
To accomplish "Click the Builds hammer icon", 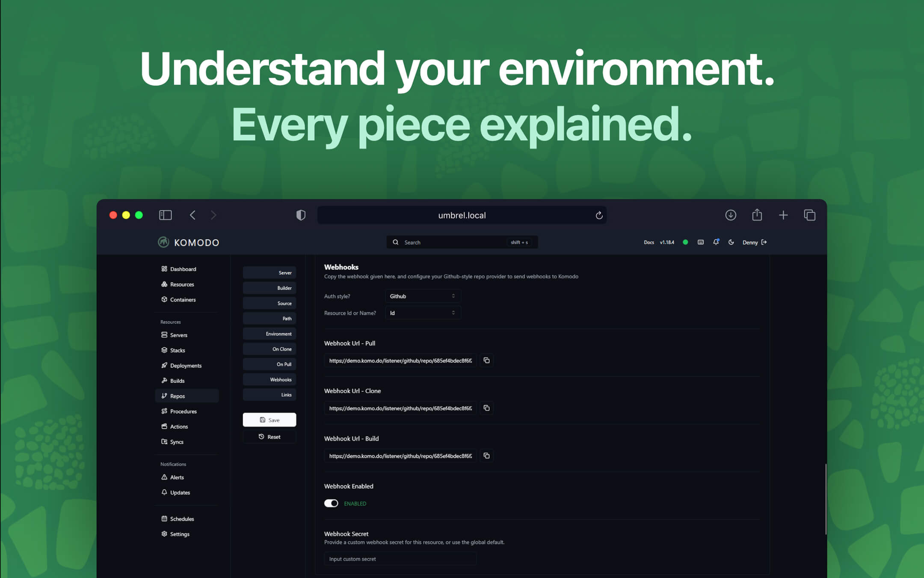I will click(164, 381).
